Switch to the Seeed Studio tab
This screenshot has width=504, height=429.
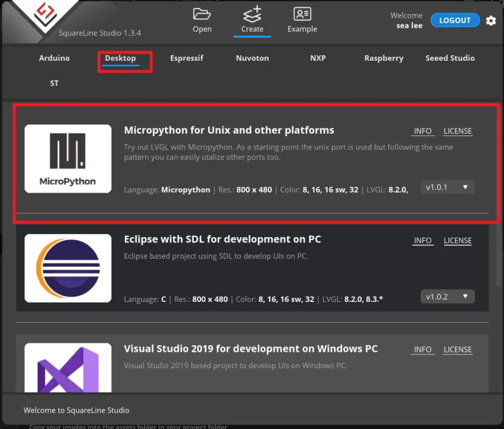click(x=450, y=58)
